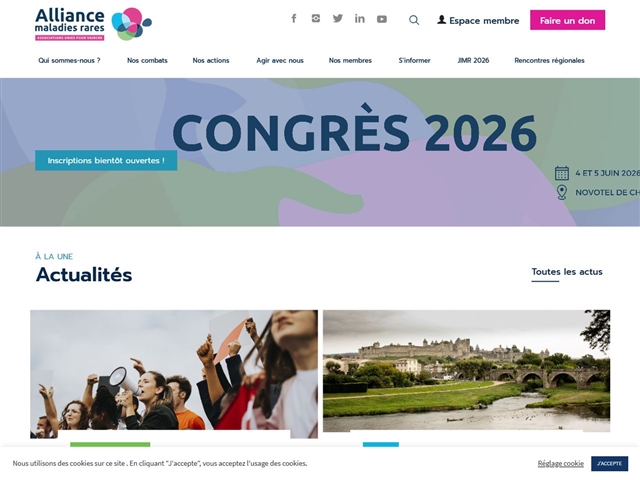The image size is (640, 480).
Task: Click the search magnifier icon
Action: [414, 20]
